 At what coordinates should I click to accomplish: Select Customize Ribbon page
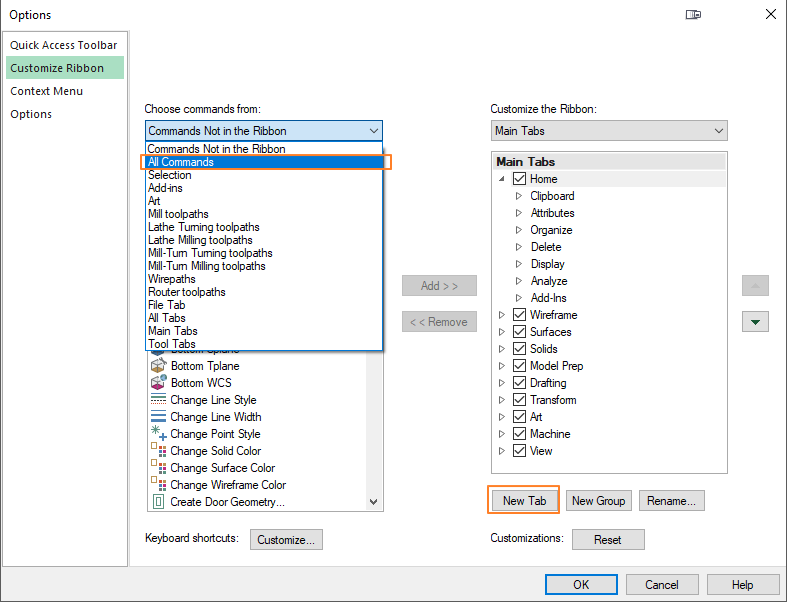(x=65, y=68)
